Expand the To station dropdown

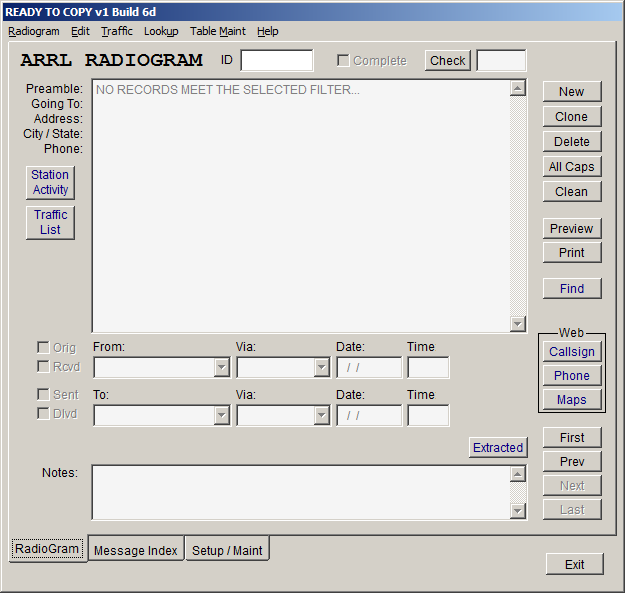(x=221, y=416)
